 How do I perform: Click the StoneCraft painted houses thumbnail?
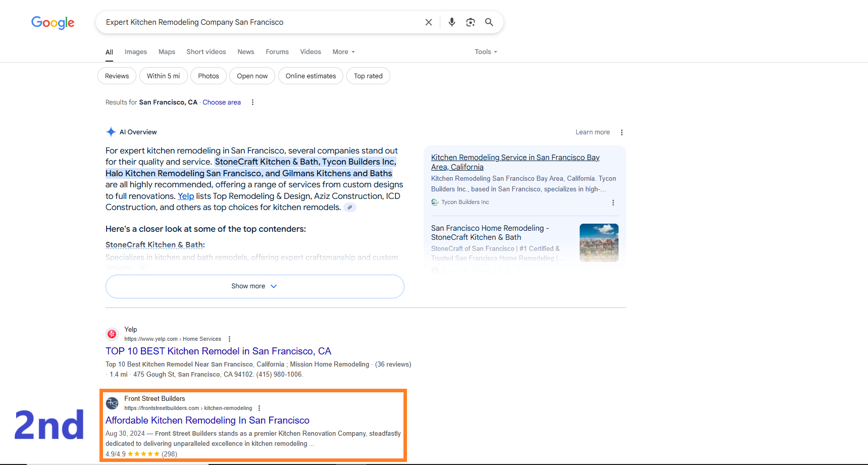click(x=599, y=243)
